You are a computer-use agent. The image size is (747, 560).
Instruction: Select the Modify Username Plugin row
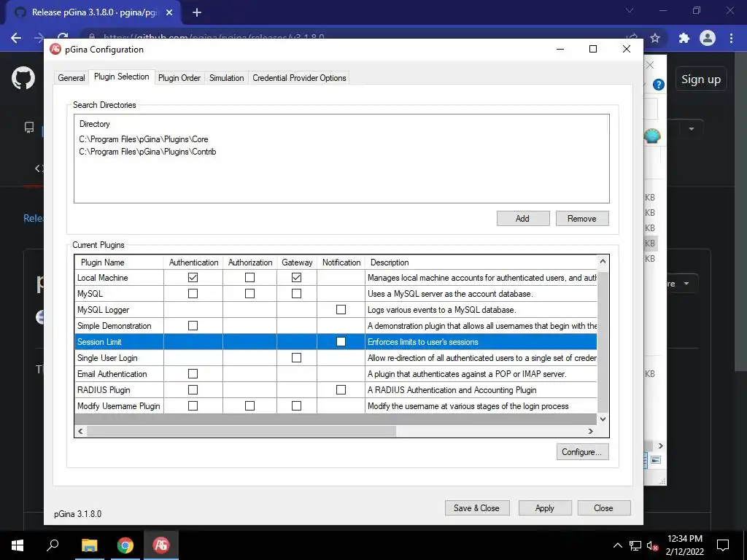tap(336, 405)
